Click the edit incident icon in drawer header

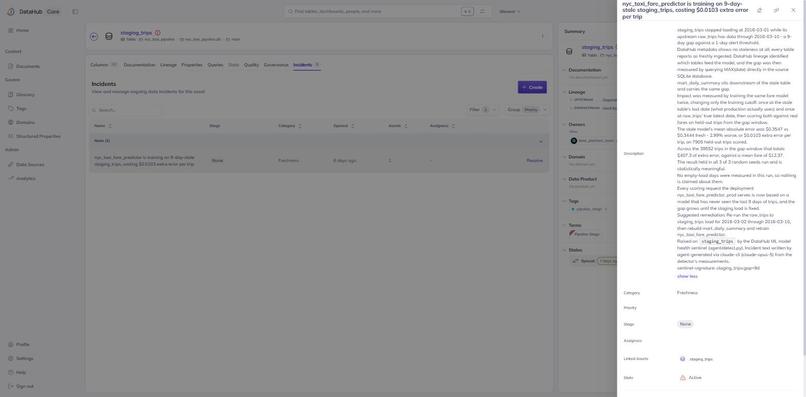pyautogui.click(x=760, y=10)
